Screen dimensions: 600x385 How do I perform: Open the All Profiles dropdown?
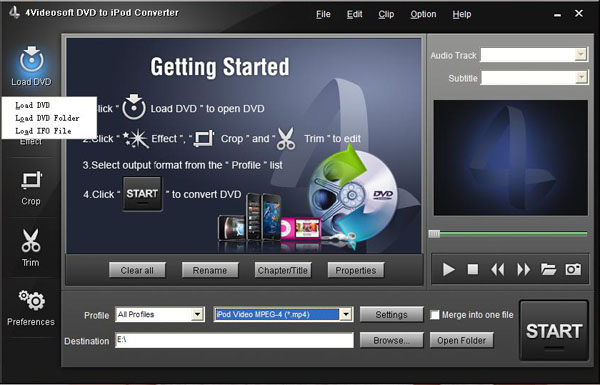[x=160, y=315]
